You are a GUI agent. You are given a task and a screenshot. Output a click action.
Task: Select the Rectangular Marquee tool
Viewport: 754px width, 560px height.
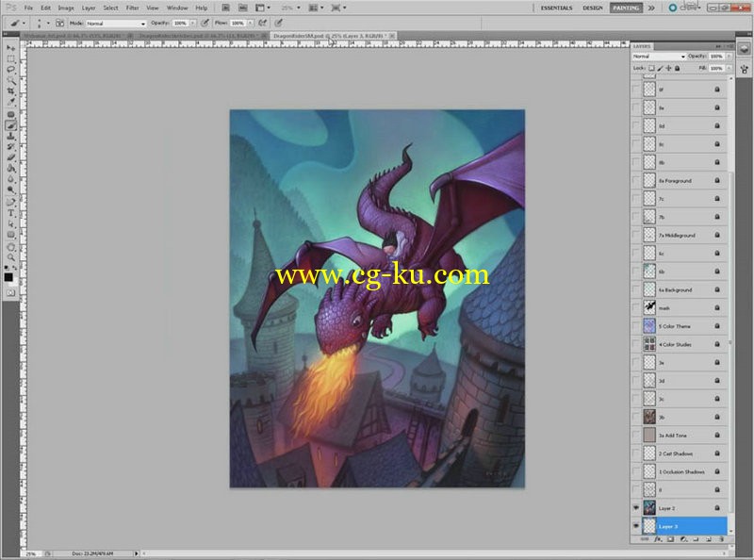point(10,58)
